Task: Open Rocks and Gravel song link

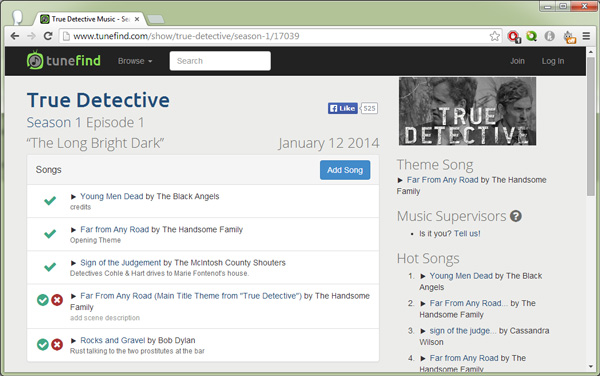Action: pyautogui.click(x=112, y=340)
